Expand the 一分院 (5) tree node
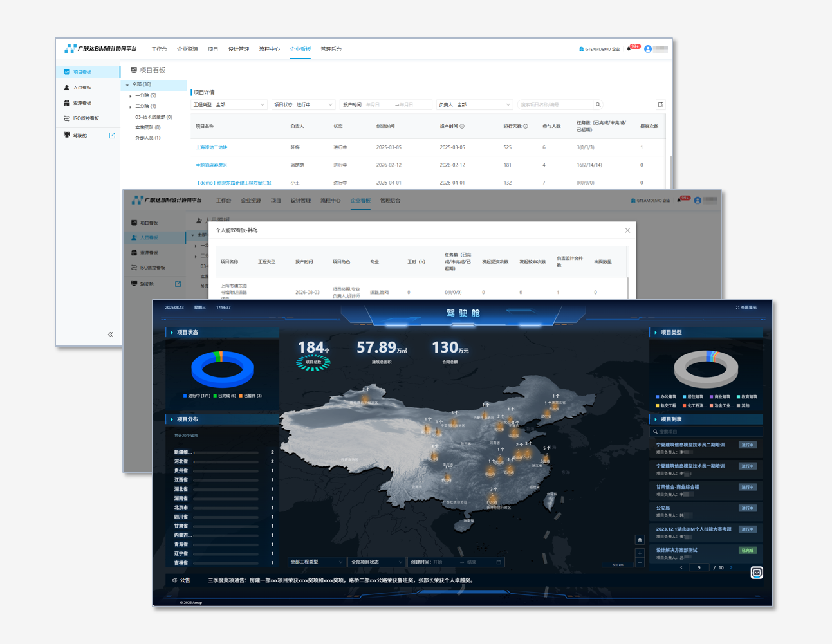The image size is (832, 644). [x=131, y=96]
